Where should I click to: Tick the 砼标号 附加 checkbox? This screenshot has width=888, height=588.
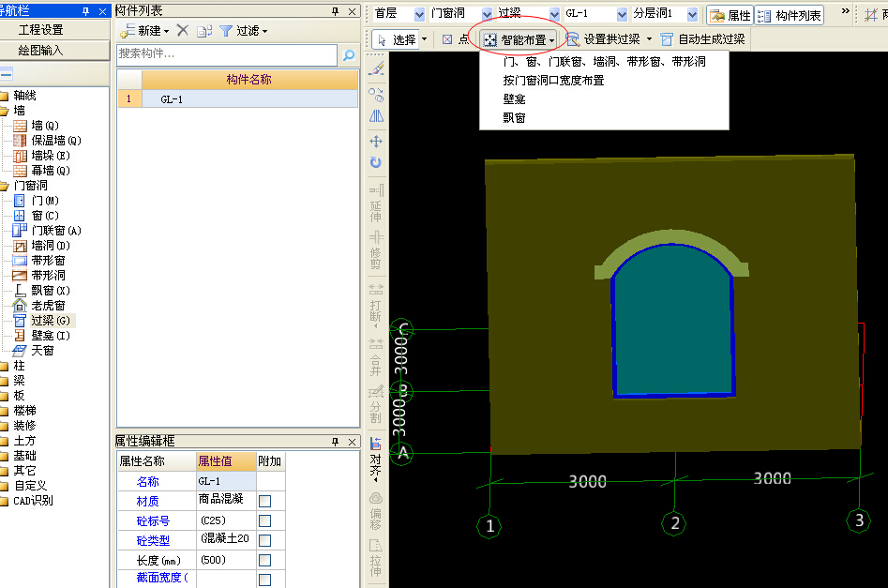click(264, 521)
